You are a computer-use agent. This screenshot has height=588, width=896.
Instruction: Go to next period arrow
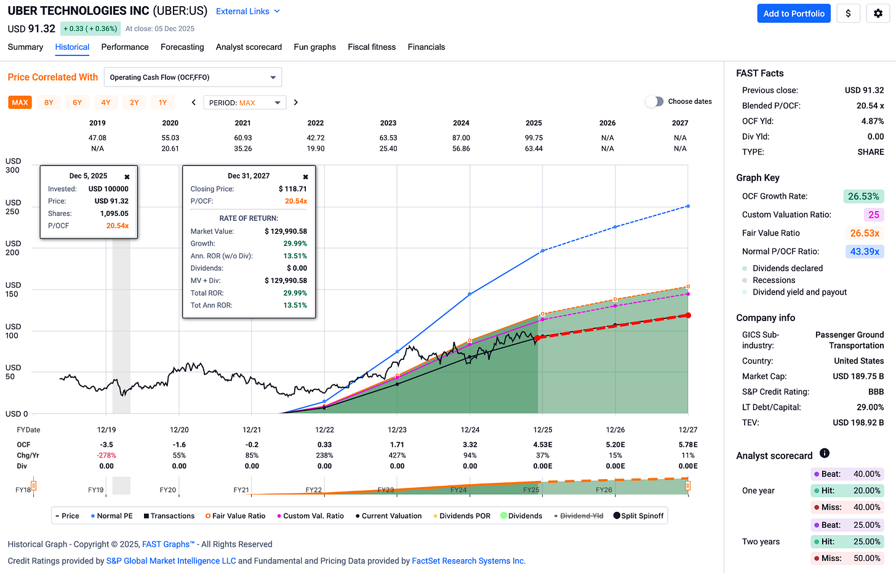[x=296, y=103]
